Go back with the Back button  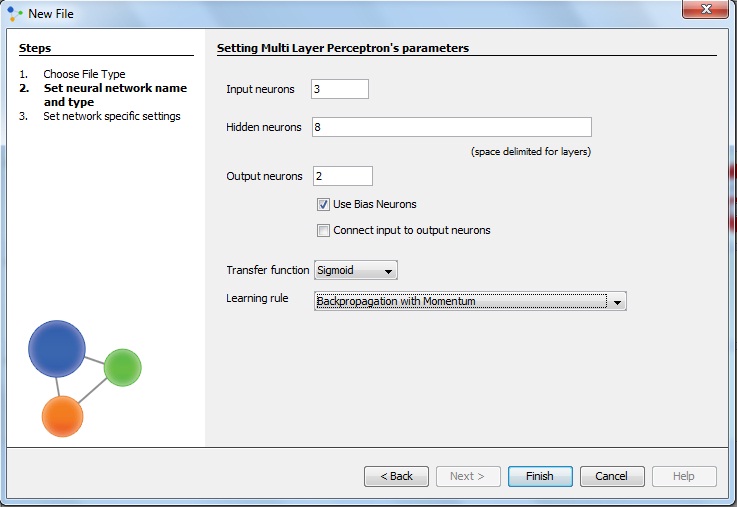(x=396, y=476)
